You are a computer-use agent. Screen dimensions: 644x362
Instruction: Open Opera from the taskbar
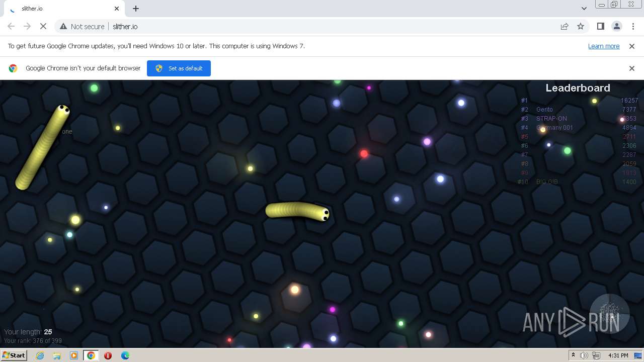(108, 355)
